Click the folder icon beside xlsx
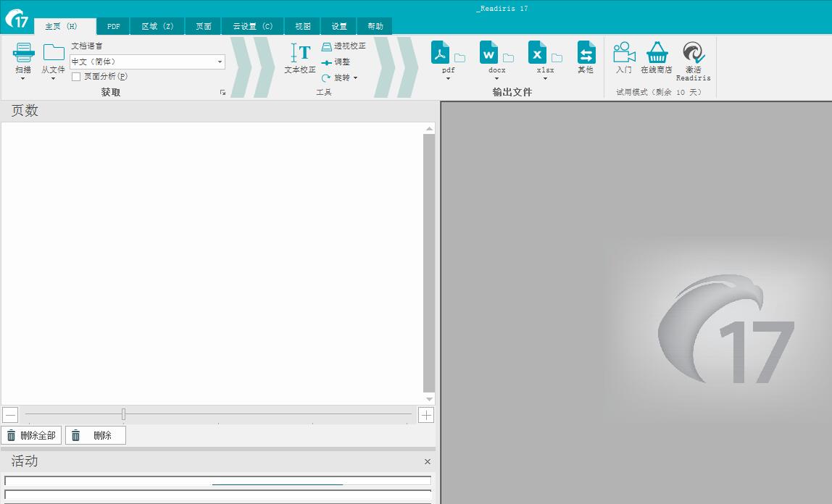832x504 pixels. [x=557, y=58]
